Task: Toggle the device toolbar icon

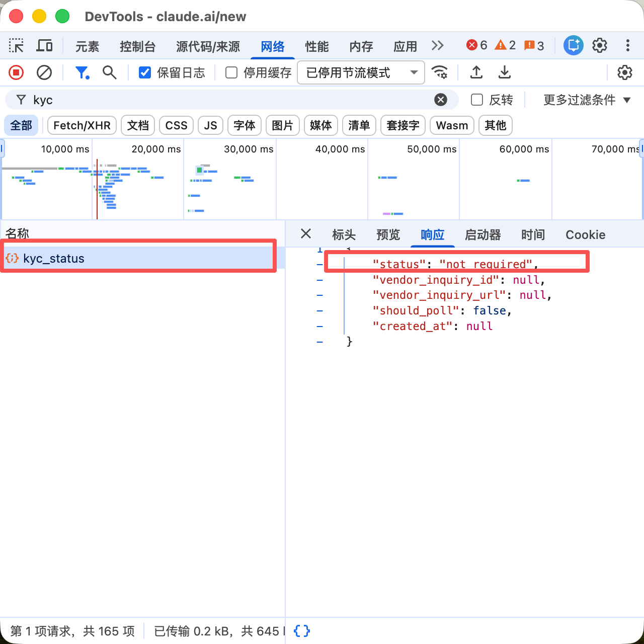Action: (x=45, y=46)
